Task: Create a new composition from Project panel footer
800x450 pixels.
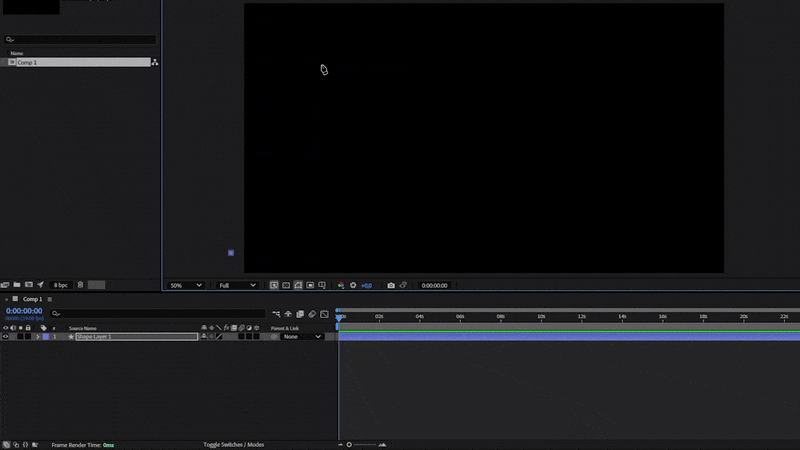Action: coord(29,285)
